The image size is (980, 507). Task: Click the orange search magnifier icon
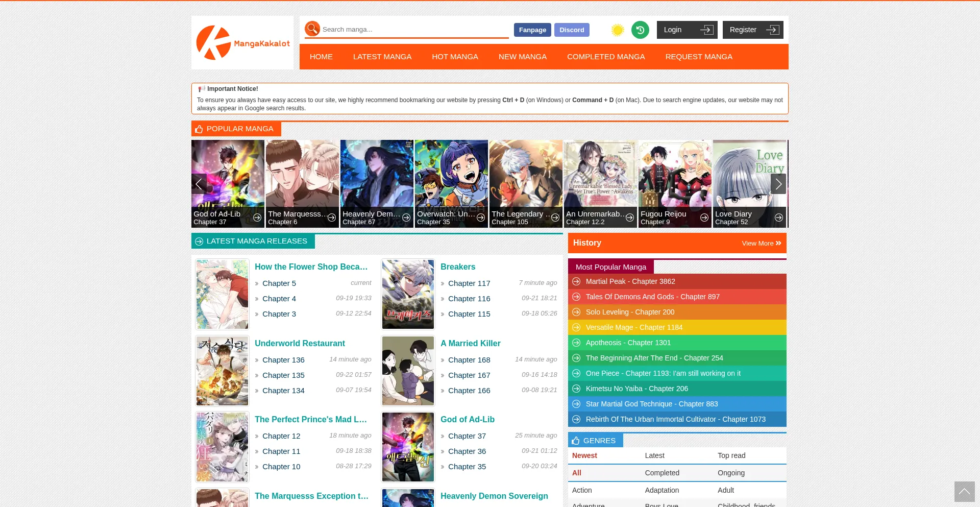312,29
